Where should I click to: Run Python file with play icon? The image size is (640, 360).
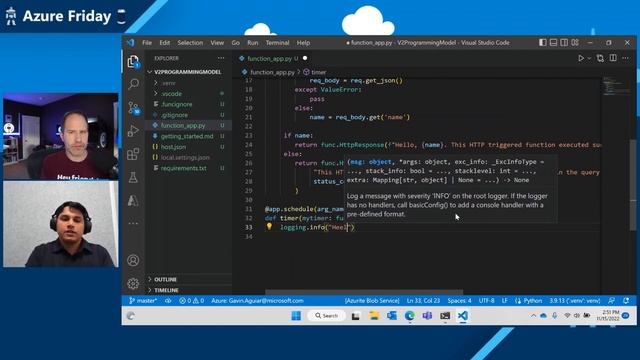[581, 58]
